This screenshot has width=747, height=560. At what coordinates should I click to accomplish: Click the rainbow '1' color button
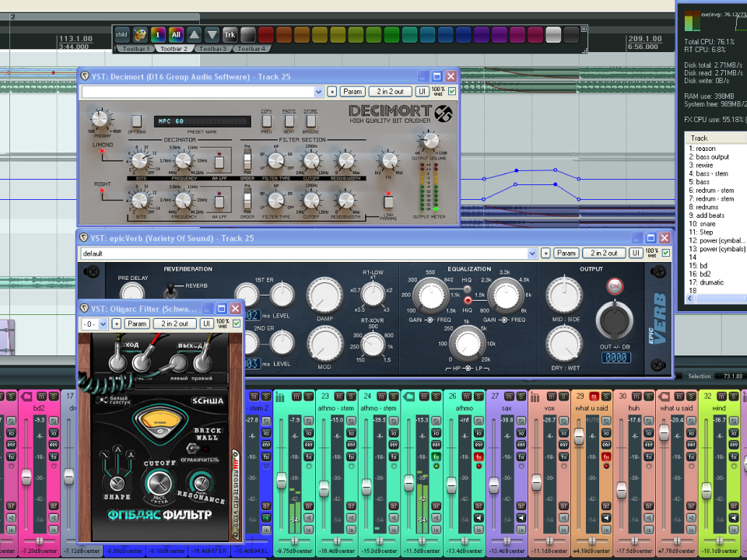tap(158, 35)
